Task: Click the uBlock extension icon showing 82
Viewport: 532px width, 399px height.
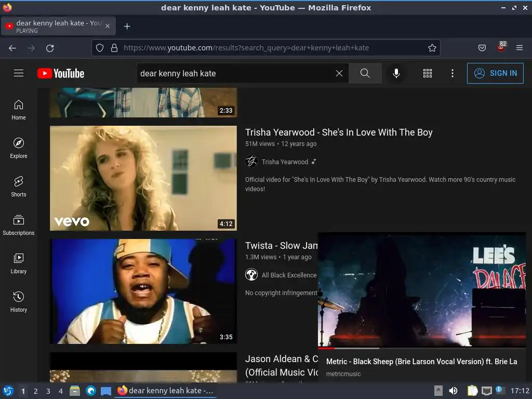Action: (x=501, y=47)
